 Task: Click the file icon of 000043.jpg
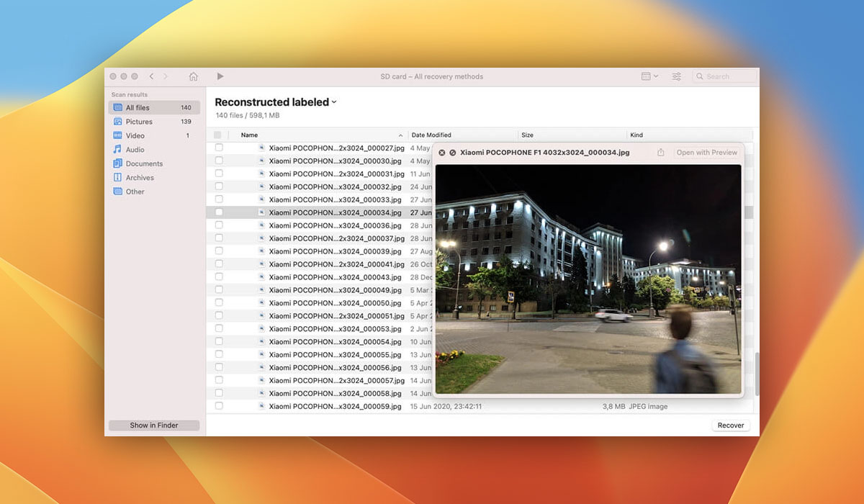pyautogui.click(x=262, y=277)
